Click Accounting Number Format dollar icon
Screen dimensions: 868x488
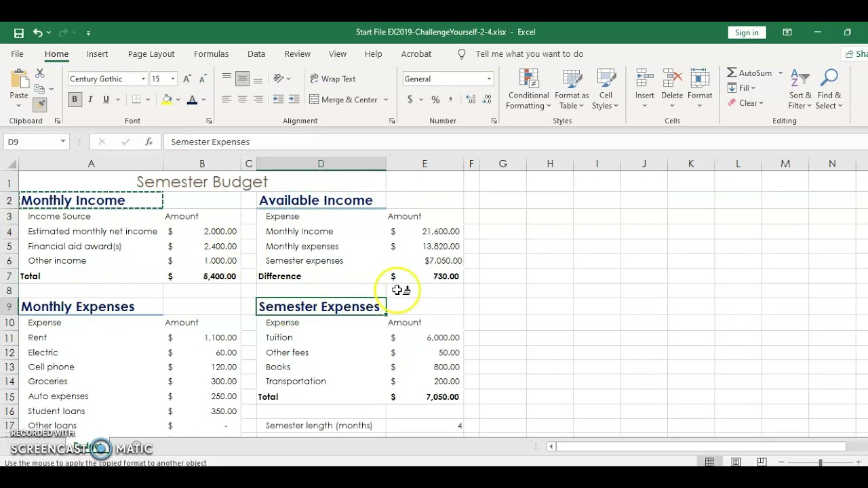click(410, 100)
